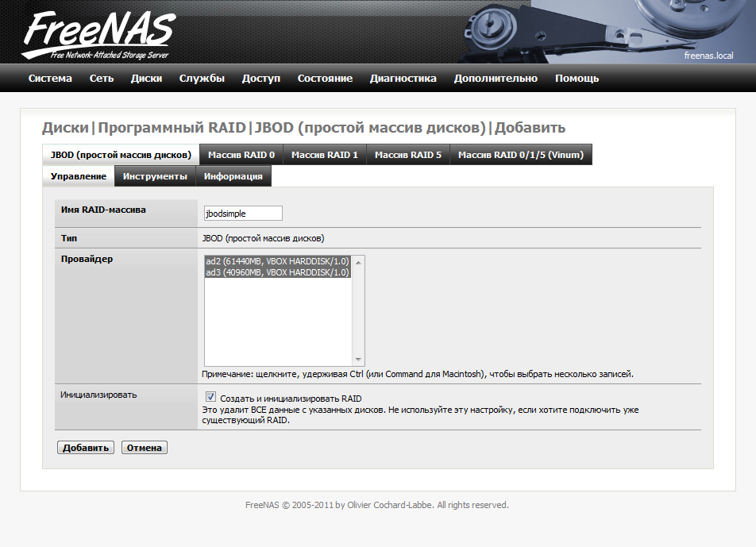Switch to Массив RAID 0/1/5 (Vinum) tab

click(521, 155)
